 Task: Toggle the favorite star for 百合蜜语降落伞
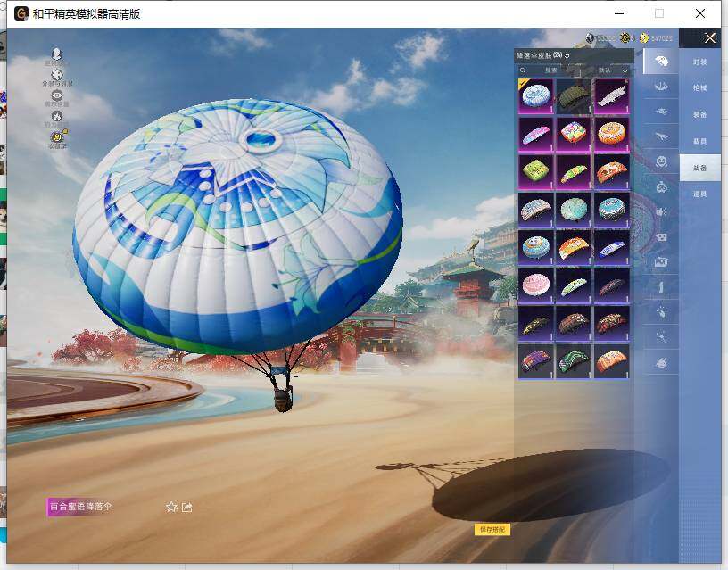pyautogui.click(x=170, y=507)
